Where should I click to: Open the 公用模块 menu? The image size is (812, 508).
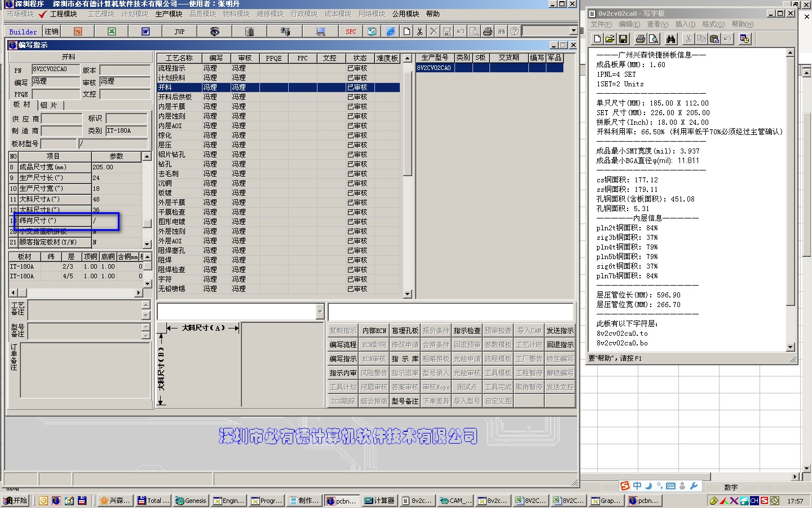click(405, 14)
